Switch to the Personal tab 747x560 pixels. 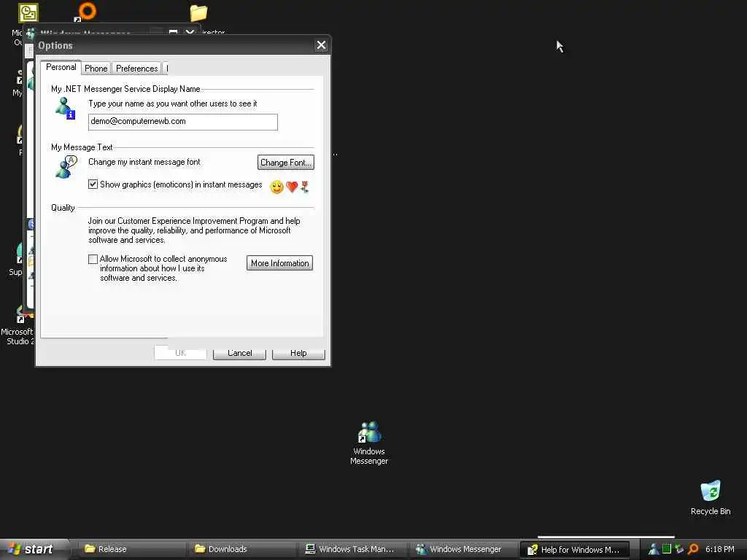pos(61,67)
